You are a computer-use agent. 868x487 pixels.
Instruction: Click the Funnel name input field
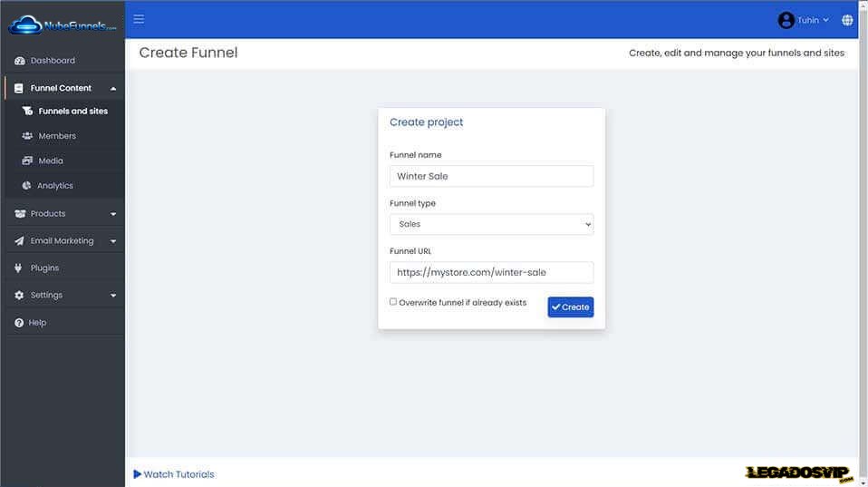coord(491,176)
